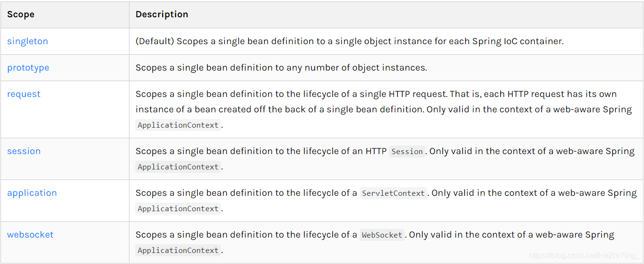Click the request row description paragraph
This screenshot has width=644, height=264.
coord(384,109)
